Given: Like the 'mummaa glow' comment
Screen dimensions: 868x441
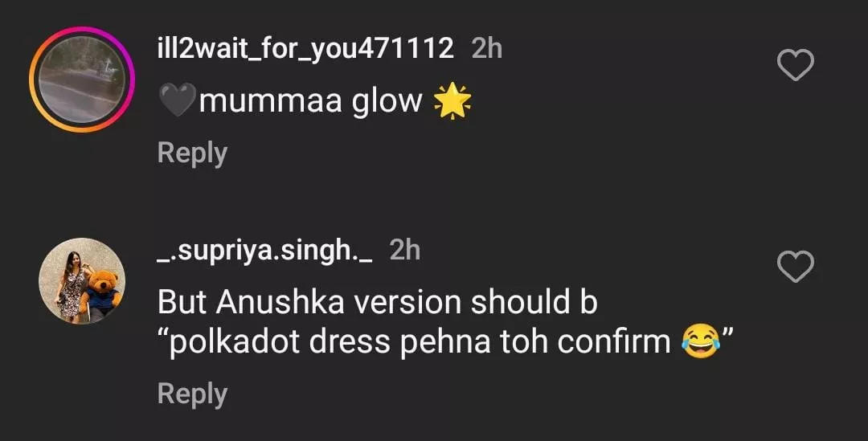Looking at the screenshot, I should click(x=796, y=66).
